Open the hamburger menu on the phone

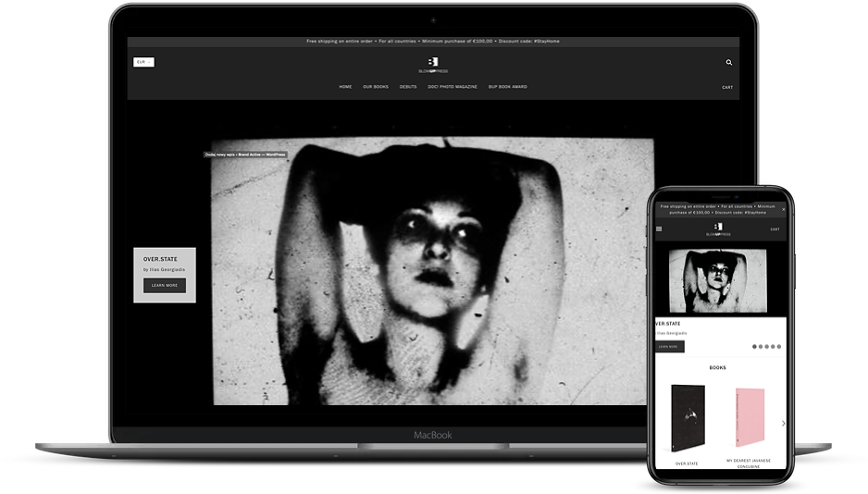coord(659,228)
